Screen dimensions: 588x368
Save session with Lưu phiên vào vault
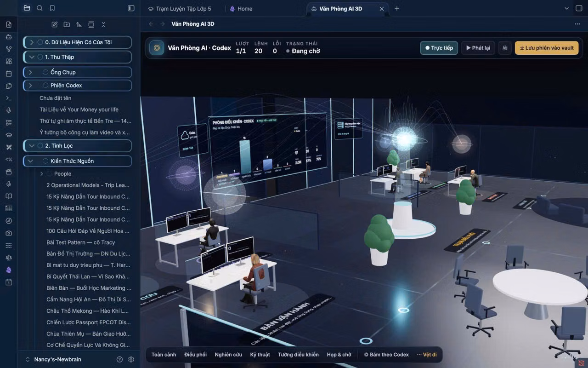[x=547, y=48]
